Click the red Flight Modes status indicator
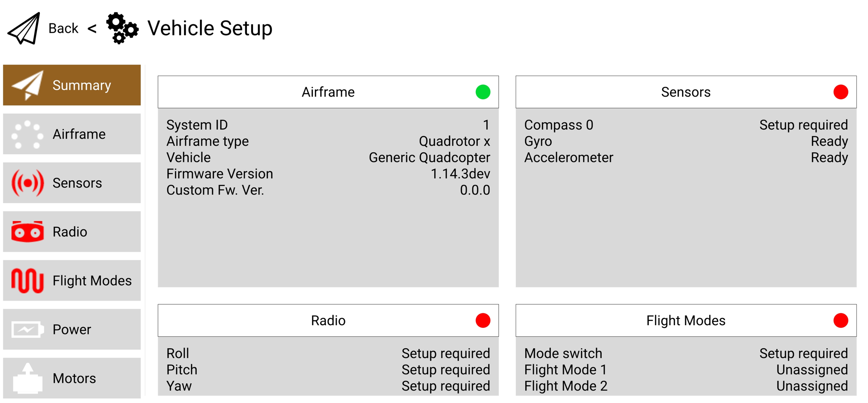The image size is (868, 403). [x=840, y=320]
